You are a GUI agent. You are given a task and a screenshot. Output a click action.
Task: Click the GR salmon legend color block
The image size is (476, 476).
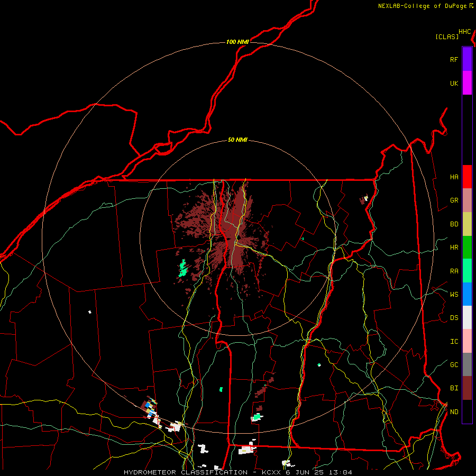pos(467,200)
